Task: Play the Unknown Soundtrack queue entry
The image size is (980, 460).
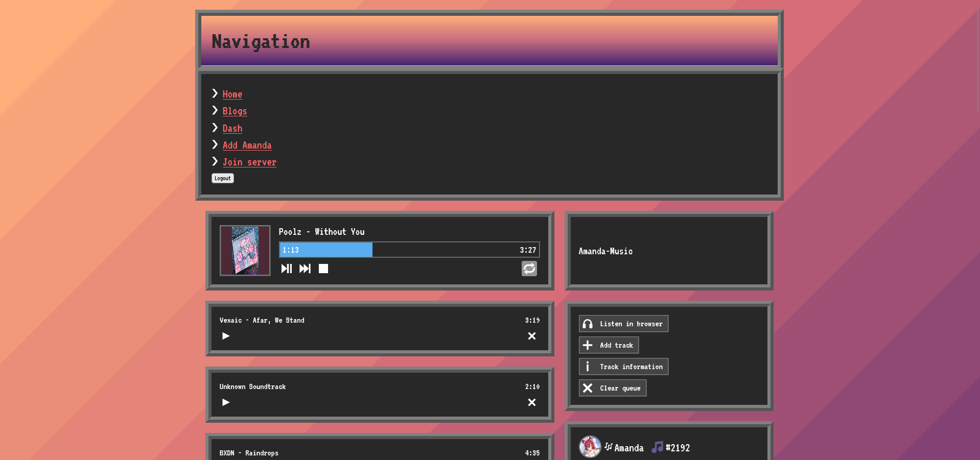Action: point(225,402)
